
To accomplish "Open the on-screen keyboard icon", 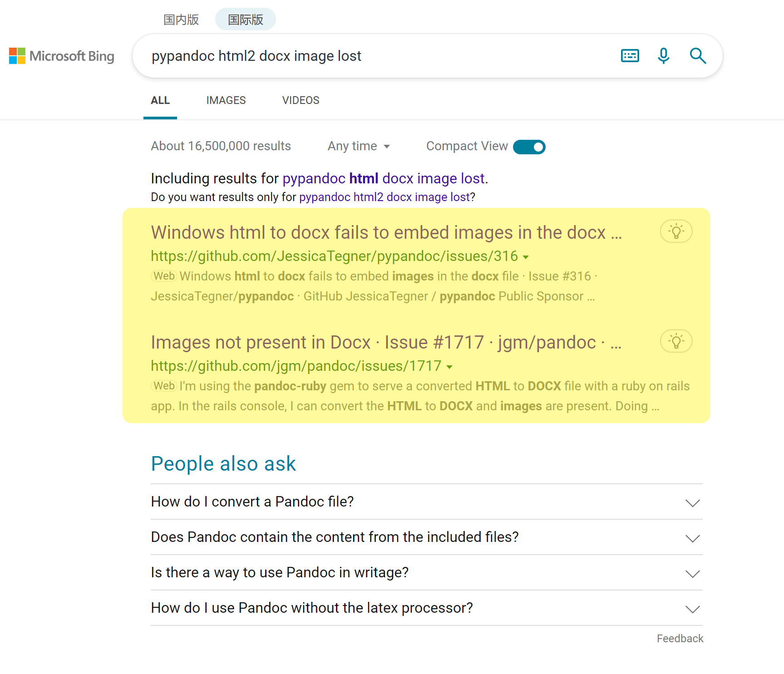I will (x=630, y=56).
